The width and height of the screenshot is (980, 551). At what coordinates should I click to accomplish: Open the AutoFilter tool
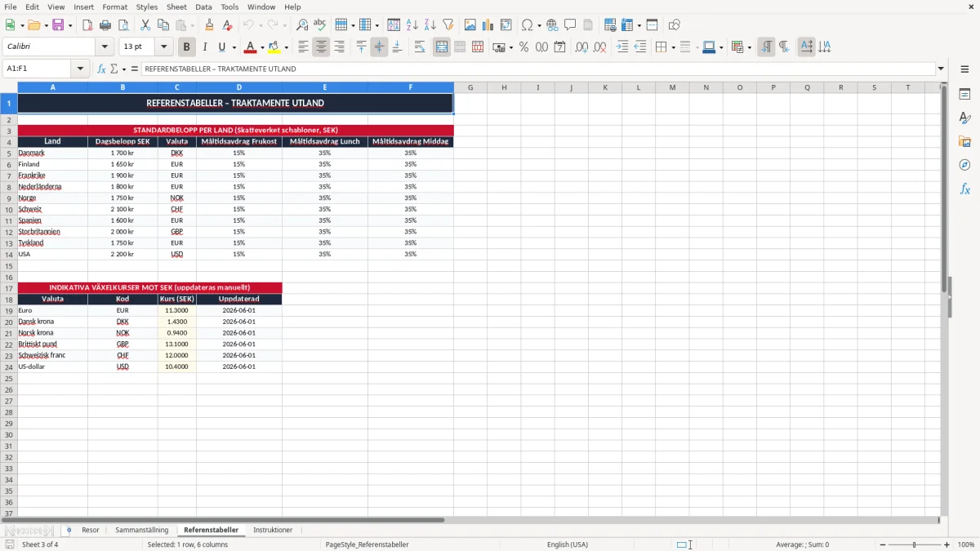448,25
